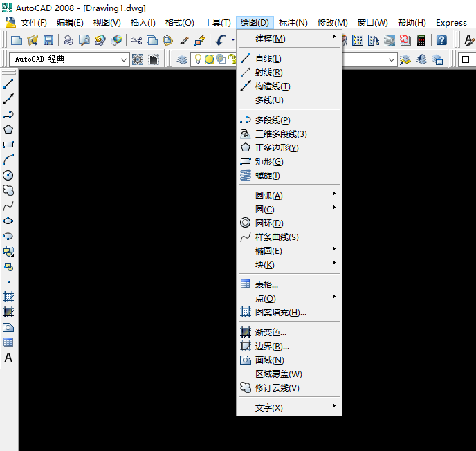476x451 pixels.
Task: Open the 标注(N) menu
Action: click(x=293, y=23)
